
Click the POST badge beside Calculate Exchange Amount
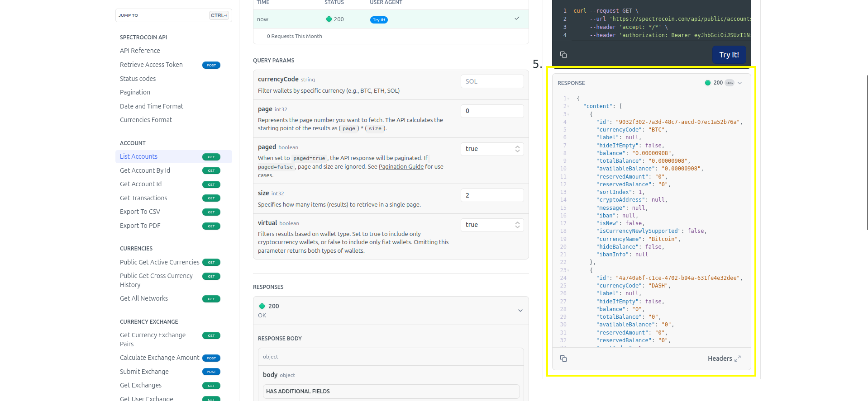pos(211,358)
